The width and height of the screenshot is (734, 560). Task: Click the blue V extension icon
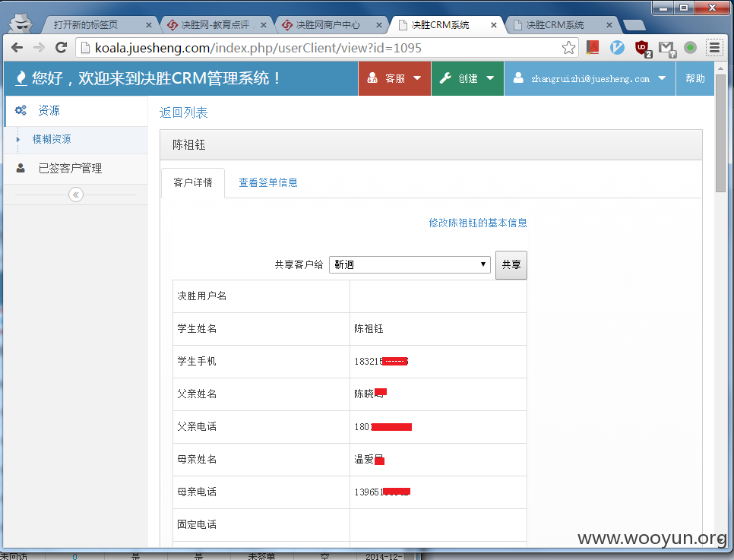(x=618, y=48)
